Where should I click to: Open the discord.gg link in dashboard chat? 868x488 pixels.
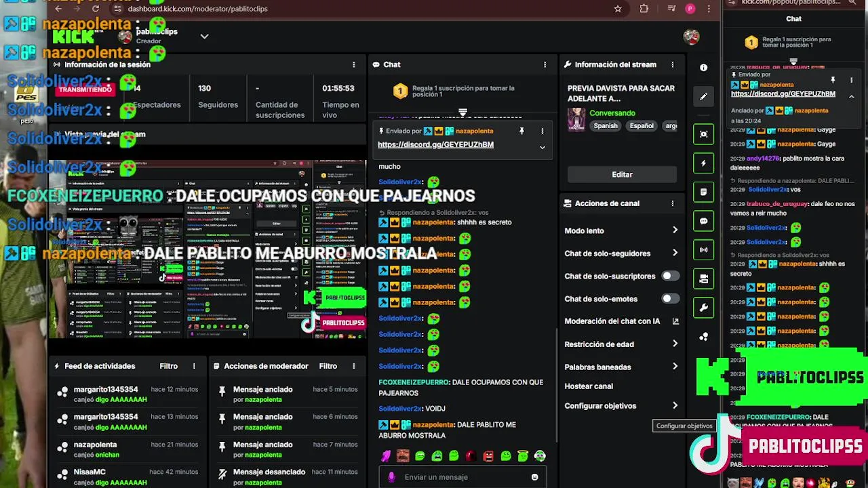tap(435, 144)
